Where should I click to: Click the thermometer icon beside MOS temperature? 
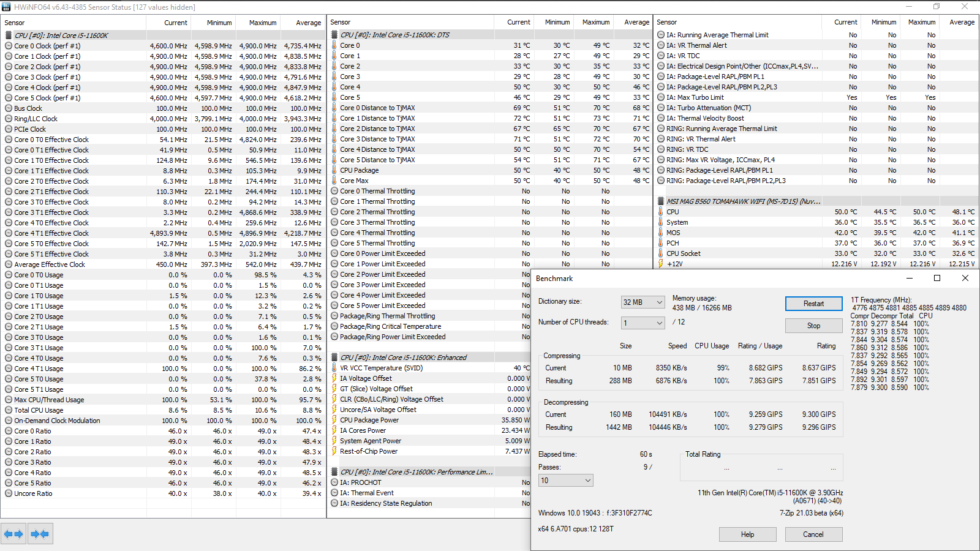[x=661, y=233]
